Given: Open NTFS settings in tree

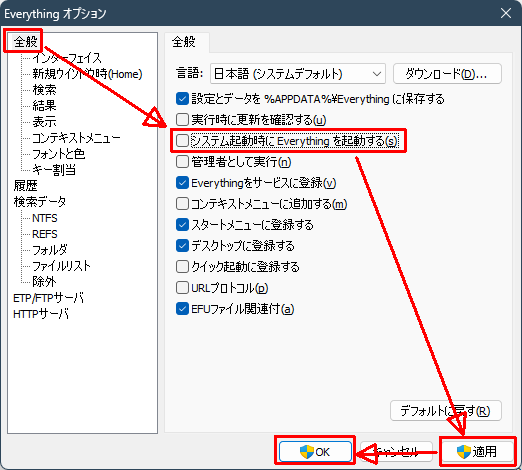Looking at the screenshot, I should pyautogui.click(x=45, y=218).
